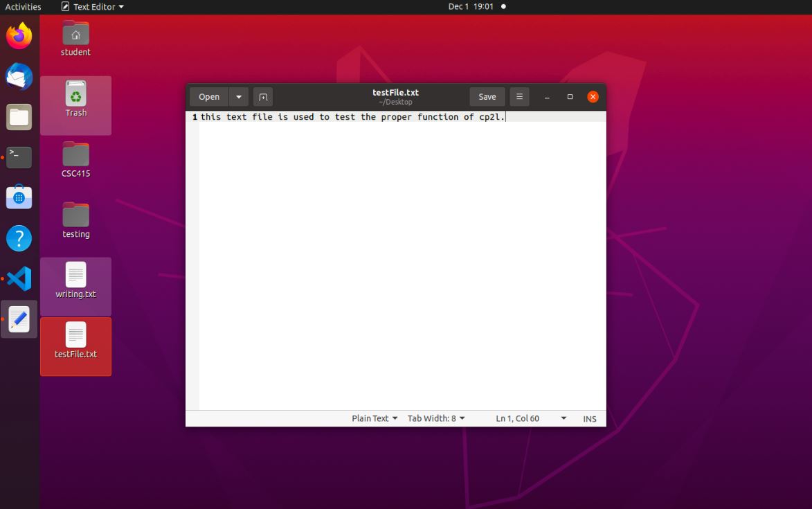Open the hamburger menu in Text Editor
This screenshot has width=812, height=509.
(x=519, y=97)
